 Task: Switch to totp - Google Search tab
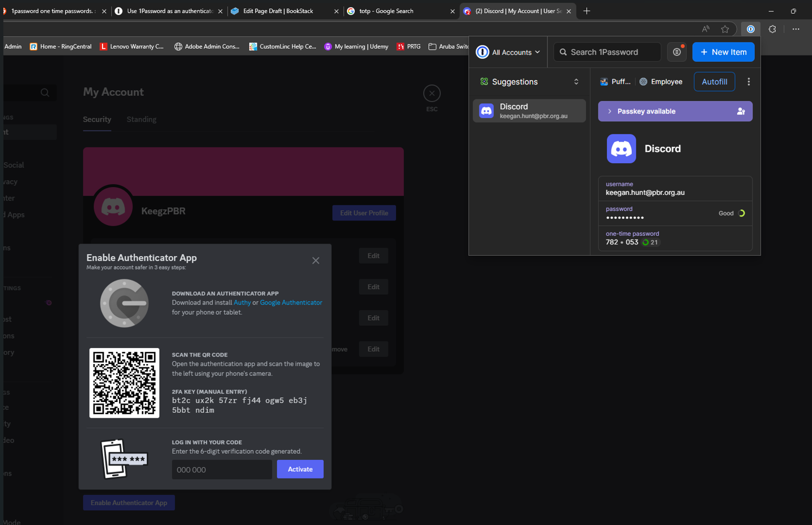tap(401, 11)
